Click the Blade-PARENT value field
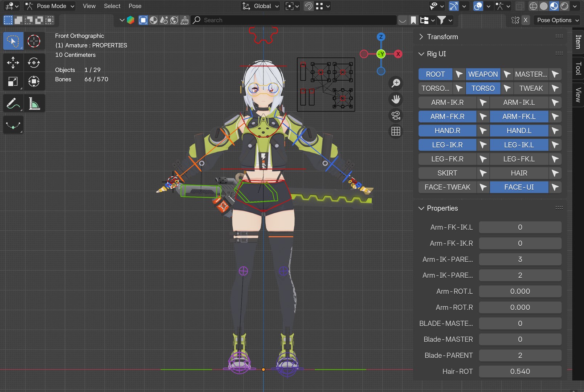 pyautogui.click(x=520, y=355)
